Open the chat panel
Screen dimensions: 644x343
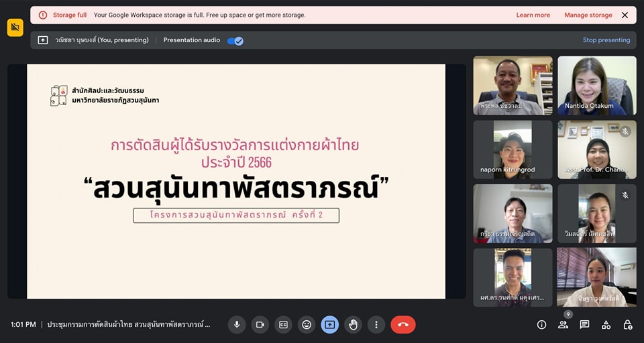(584, 325)
